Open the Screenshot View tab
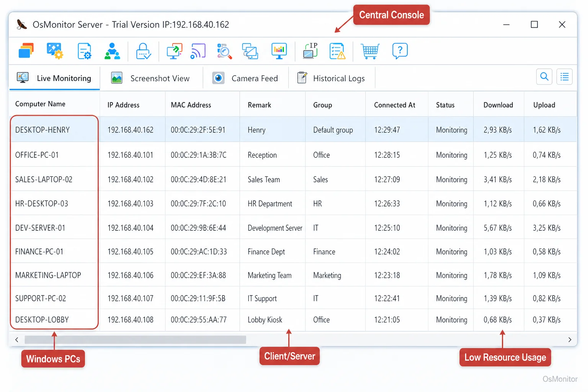Screen dimensions: 588x392 click(x=151, y=78)
